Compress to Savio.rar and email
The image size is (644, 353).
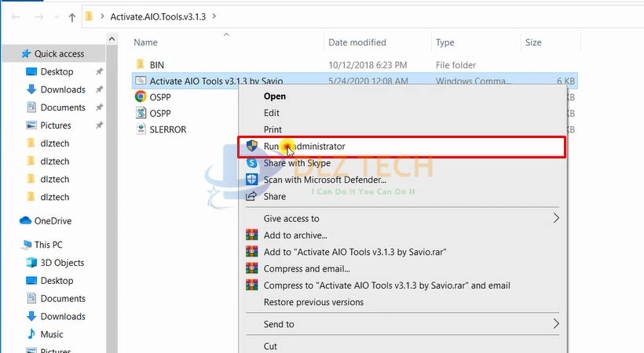pos(387,286)
